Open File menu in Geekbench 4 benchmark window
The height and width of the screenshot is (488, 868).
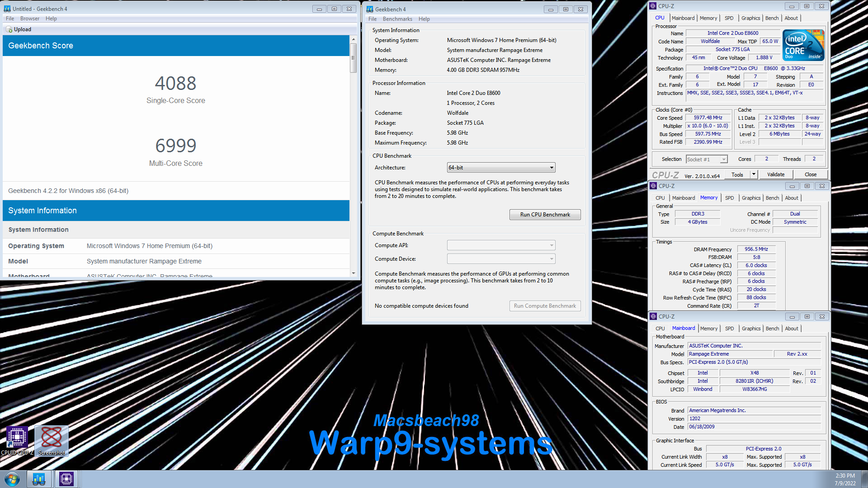tap(373, 19)
